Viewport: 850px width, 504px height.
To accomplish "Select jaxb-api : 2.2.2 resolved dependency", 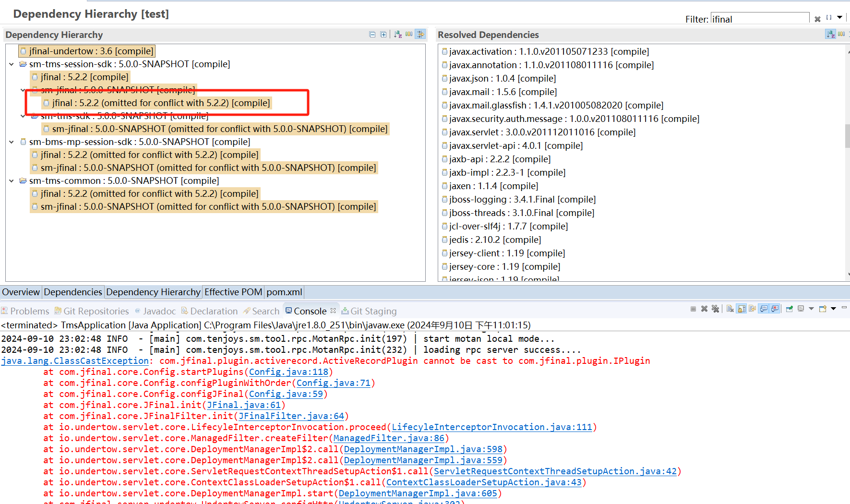I will coord(496,159).
